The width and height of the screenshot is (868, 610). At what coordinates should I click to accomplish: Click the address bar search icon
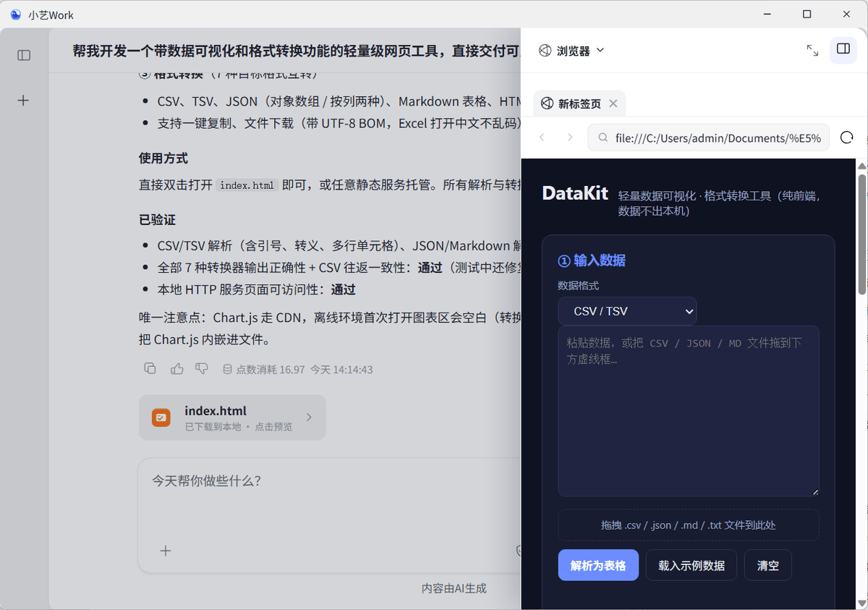click(x=602, y=137)
